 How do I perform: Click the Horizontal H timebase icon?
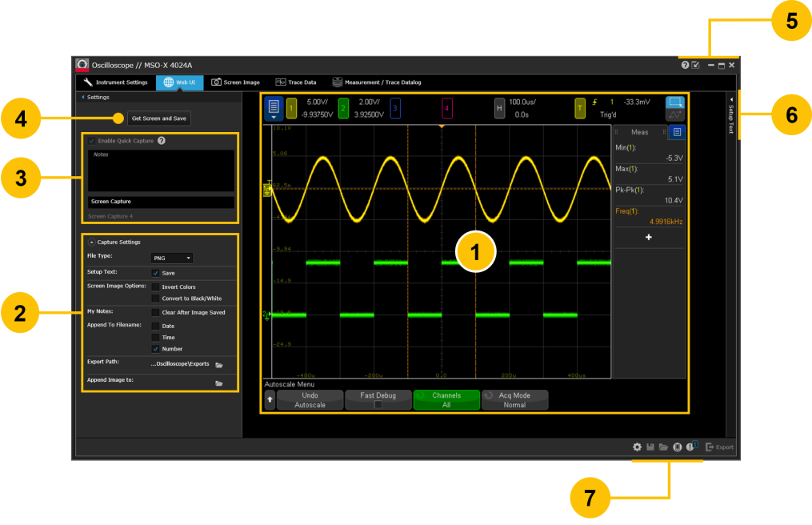pyautogui.click(x=499, y=108)
